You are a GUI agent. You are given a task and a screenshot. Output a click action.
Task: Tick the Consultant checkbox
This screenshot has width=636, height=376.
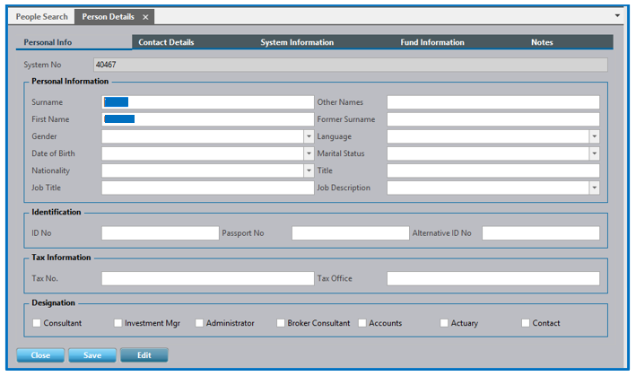pos(37,323)
